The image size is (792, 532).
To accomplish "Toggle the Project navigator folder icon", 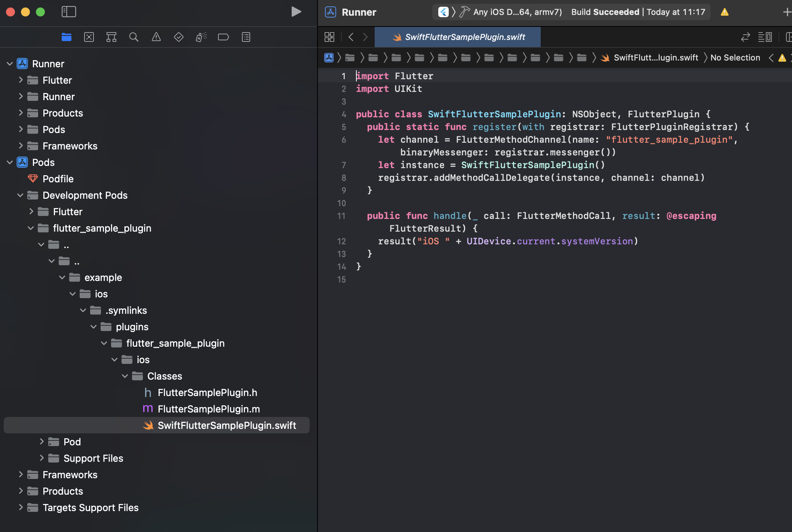I will (67, 37).
